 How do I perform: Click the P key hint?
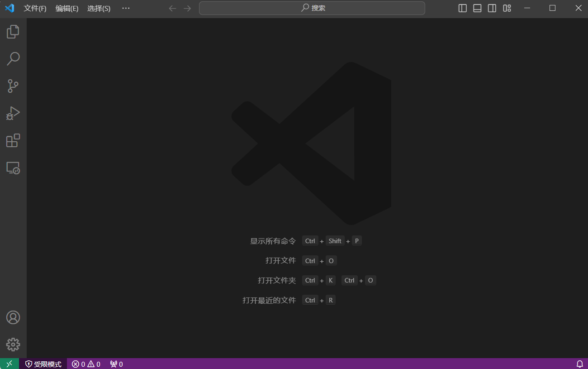357,241
